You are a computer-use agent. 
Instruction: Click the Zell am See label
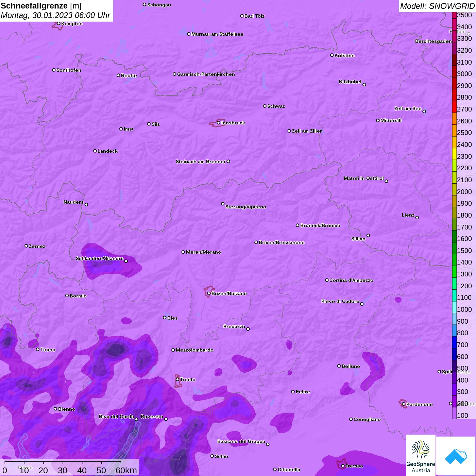[408, 108]
